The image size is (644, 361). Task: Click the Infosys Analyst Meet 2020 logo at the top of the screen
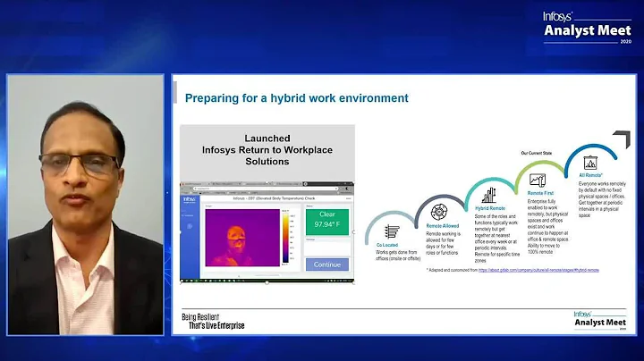tap(588, 28)
